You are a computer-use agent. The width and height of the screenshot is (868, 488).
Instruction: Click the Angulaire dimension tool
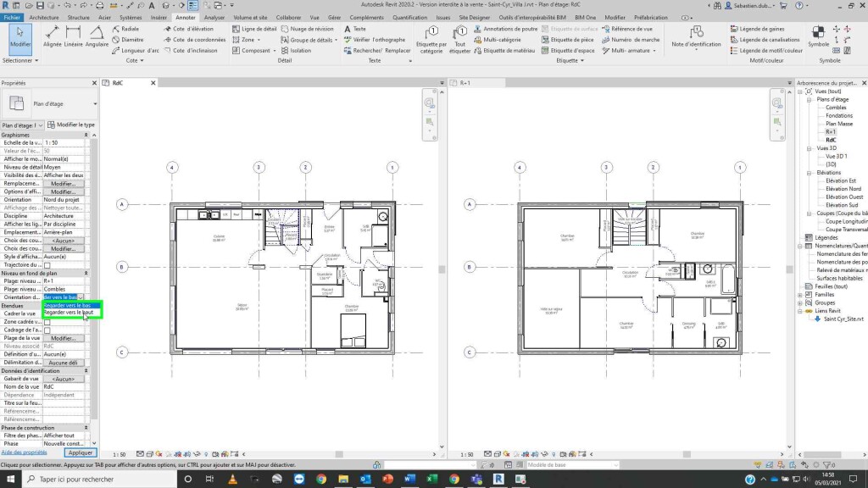pos(97,36)
